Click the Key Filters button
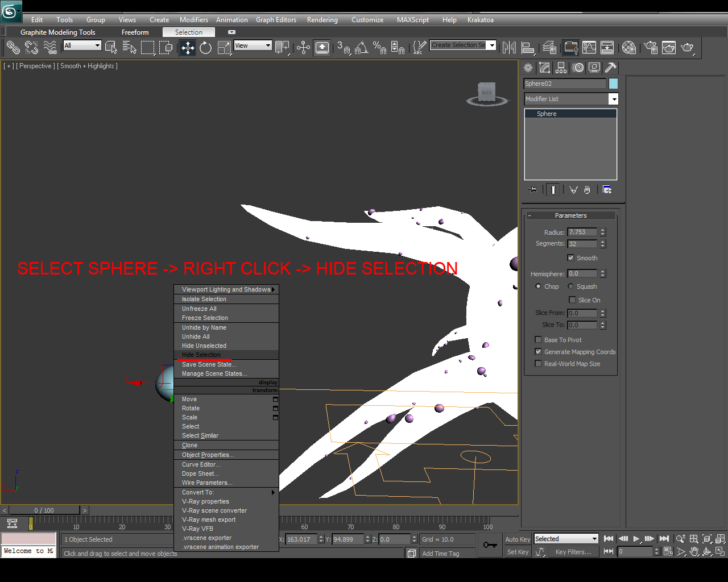 pos(573,552)
